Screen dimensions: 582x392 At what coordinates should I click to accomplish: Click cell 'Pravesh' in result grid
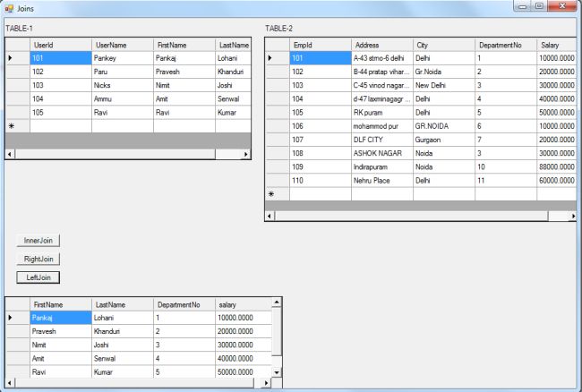(x=61, y=331)
